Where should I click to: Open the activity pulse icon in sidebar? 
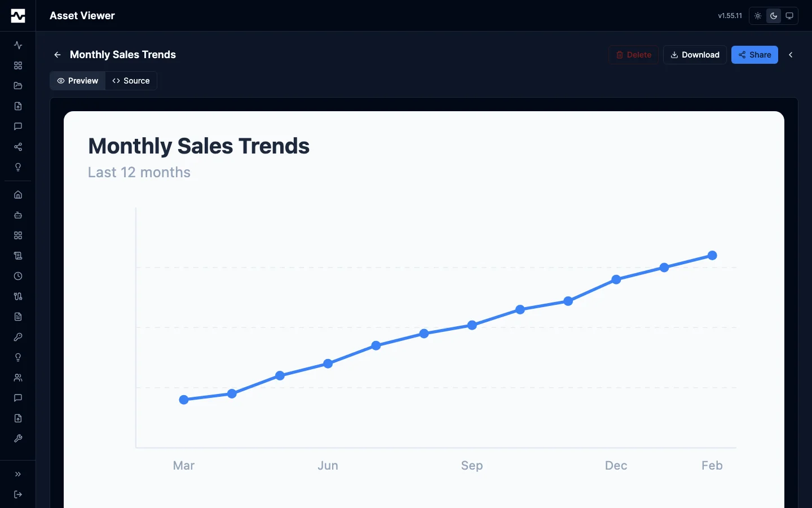[x=18, y=45]
